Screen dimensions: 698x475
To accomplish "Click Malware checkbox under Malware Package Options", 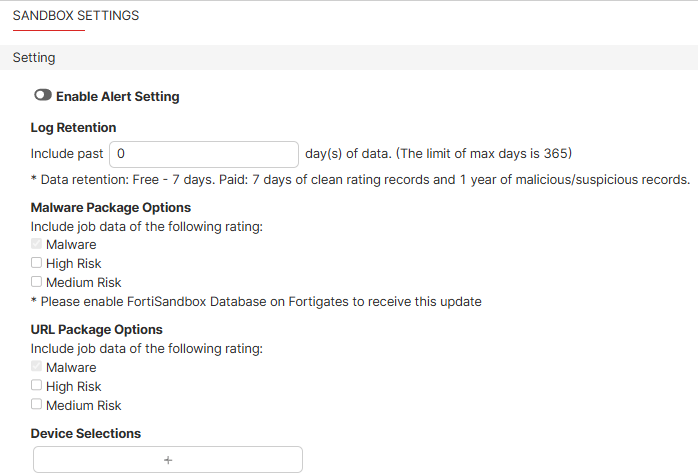I will point(37,244).
